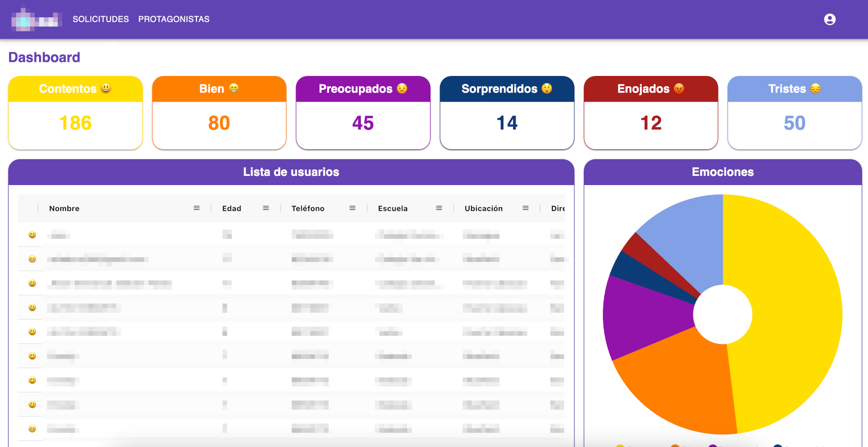
Task: Click the Dashboard page heading
Action: click(44, 57)
